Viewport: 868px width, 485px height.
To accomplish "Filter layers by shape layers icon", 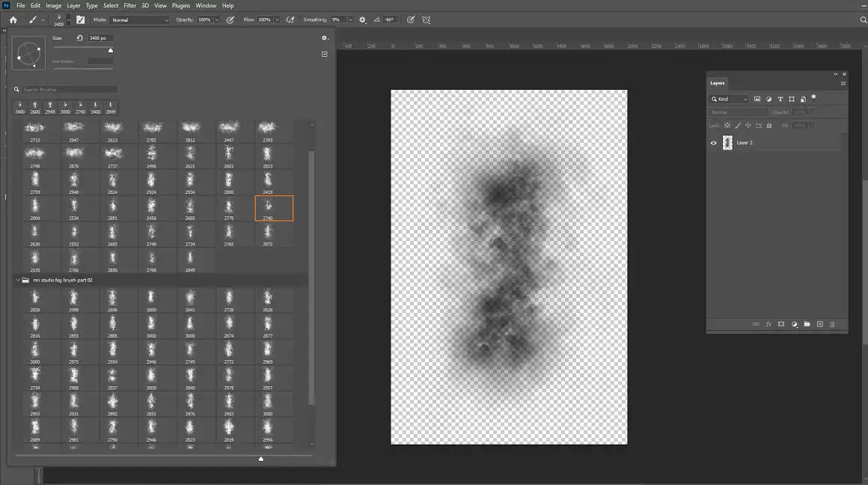I will coord(792,99).
